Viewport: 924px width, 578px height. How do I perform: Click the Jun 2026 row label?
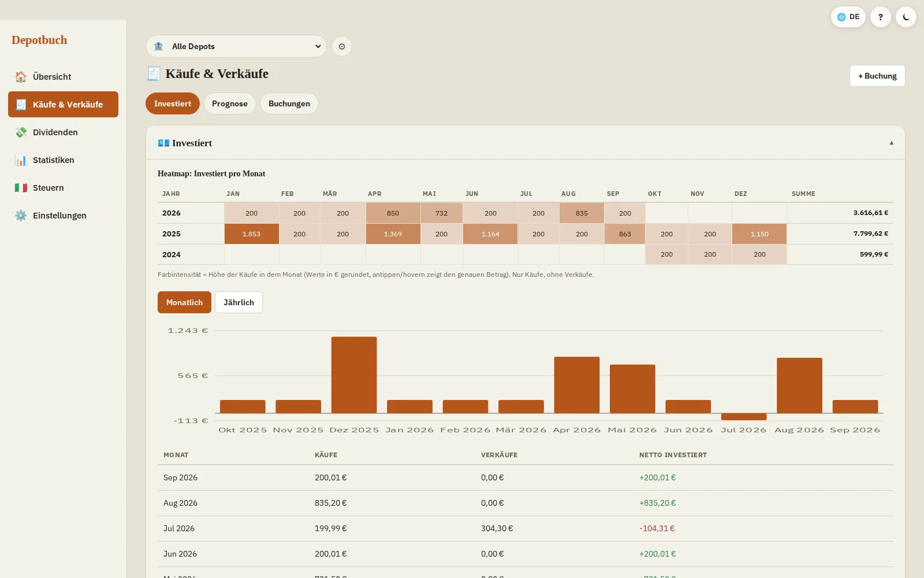click(x=180, y=554)
